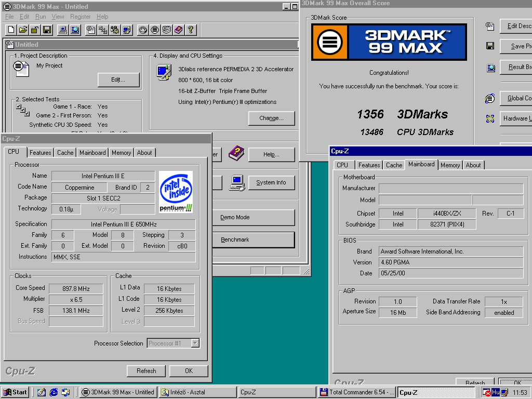Click the Benchmark round logo toolbar icon
The height and width of the screenshot is (399, 532).
[x=155, y=30]
